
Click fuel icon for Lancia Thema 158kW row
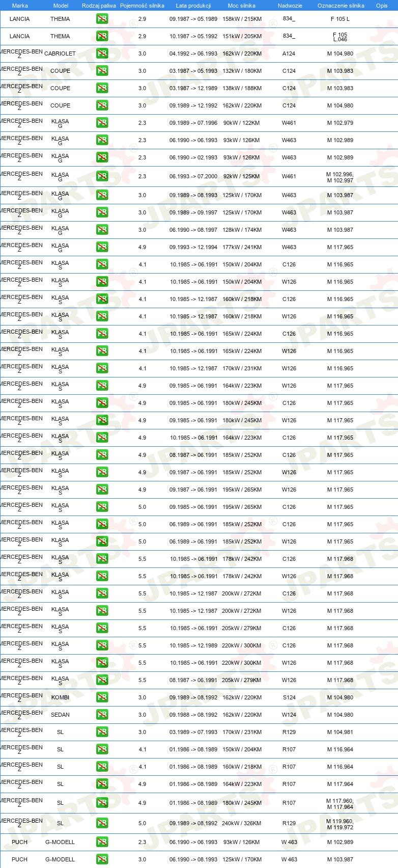click(x=102, y=19)
